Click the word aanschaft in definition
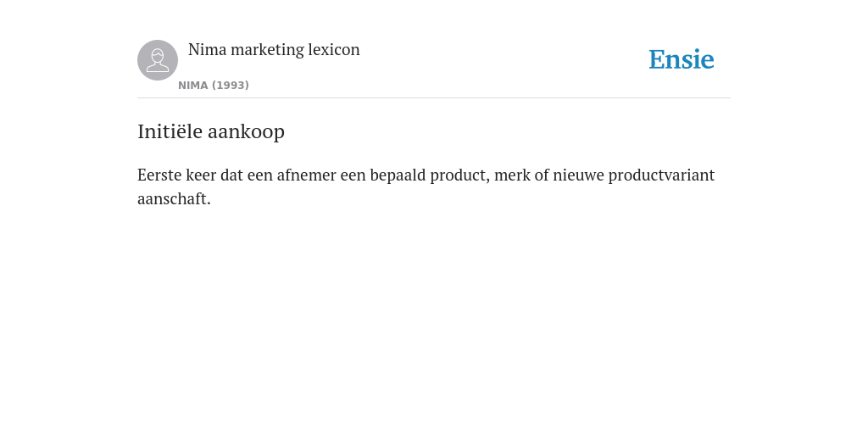Screen dimensions: 868x434 click(x=174, y=198)
